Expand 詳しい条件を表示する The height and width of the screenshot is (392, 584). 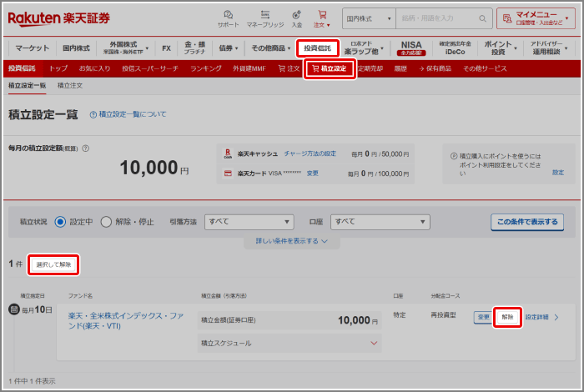(292, 241)
